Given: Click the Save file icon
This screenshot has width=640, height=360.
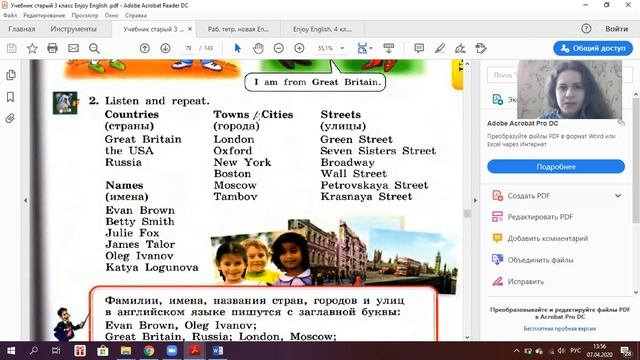Looking at the screenshot, I should coord(11,48).
